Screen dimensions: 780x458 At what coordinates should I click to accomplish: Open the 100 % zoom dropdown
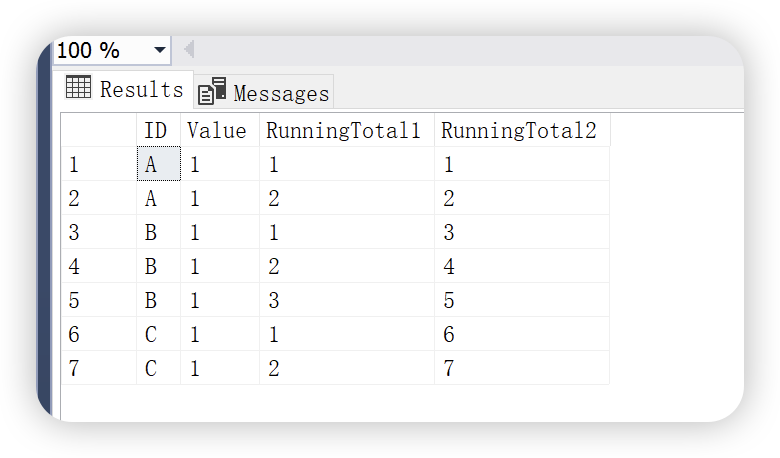tap(160, 50)
